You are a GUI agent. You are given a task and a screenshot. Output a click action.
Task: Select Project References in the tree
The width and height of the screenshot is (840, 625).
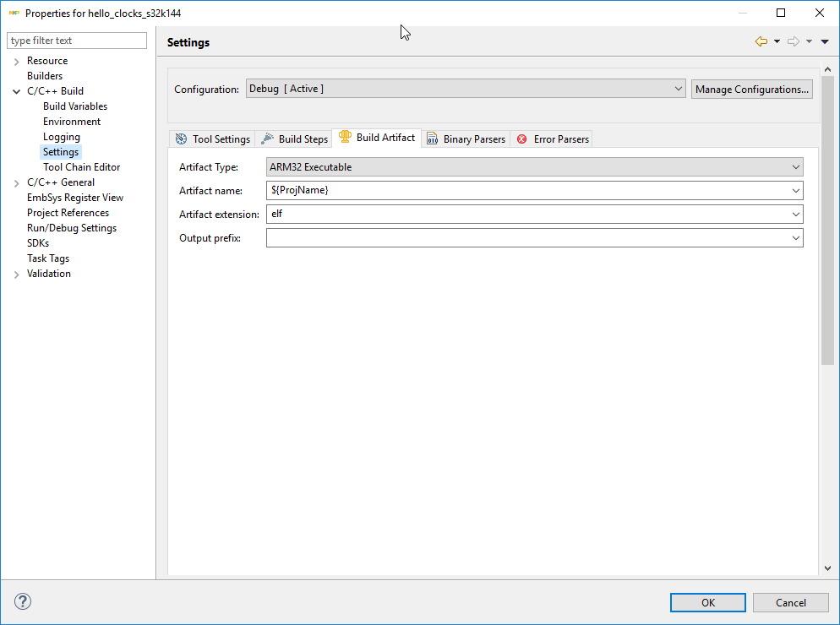(68, 213)
